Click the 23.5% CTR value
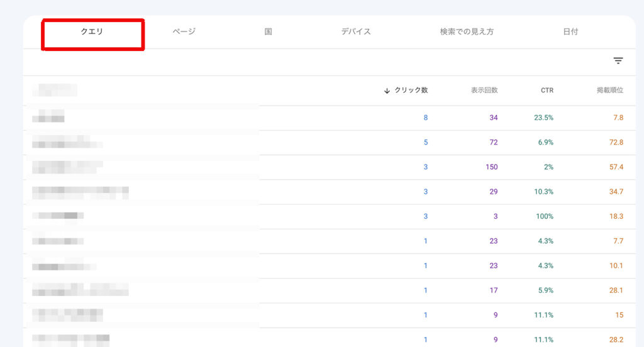The height and width of the screenshot is (347, 644). click(x=544, y=118)
